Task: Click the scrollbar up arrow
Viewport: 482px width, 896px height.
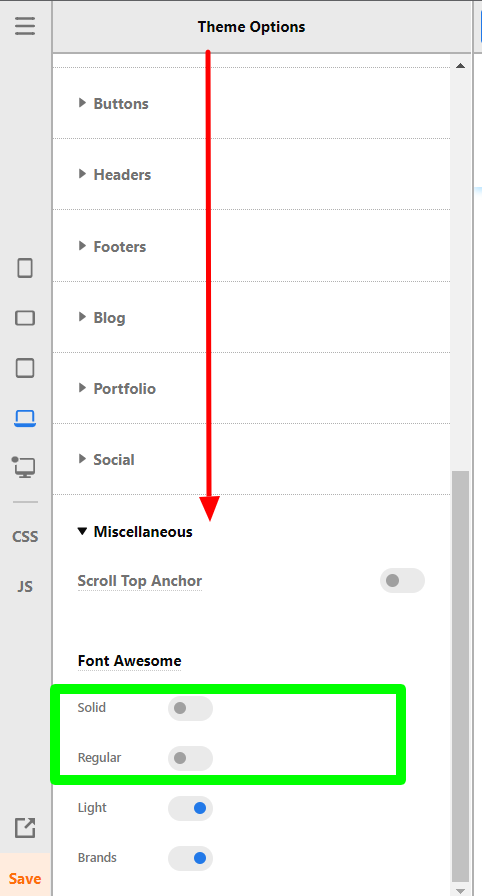Action: coord(460,66)
